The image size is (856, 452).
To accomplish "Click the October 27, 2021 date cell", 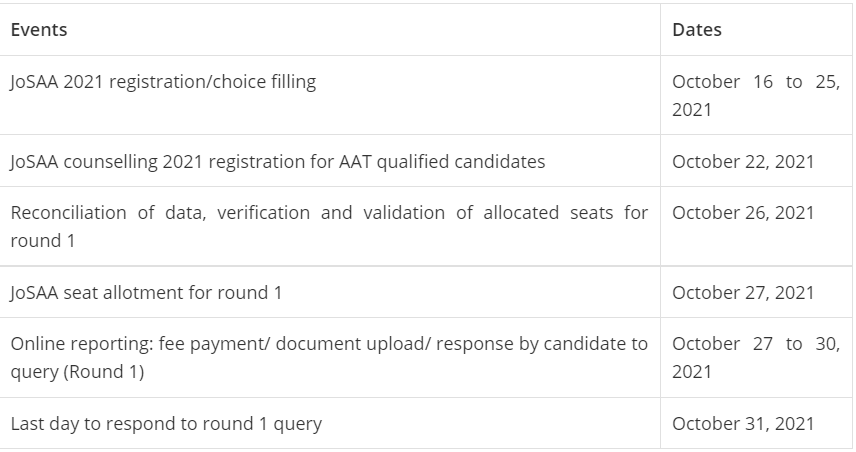I will (x=743, y=293).
